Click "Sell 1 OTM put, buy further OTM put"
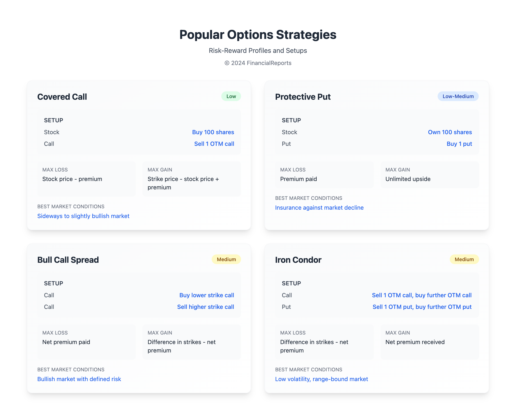The width and height of the screenshot is (516, 420). 422,307
